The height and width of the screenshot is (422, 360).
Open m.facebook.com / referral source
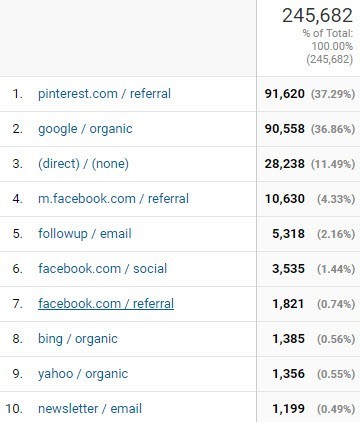tap(113, 199)
